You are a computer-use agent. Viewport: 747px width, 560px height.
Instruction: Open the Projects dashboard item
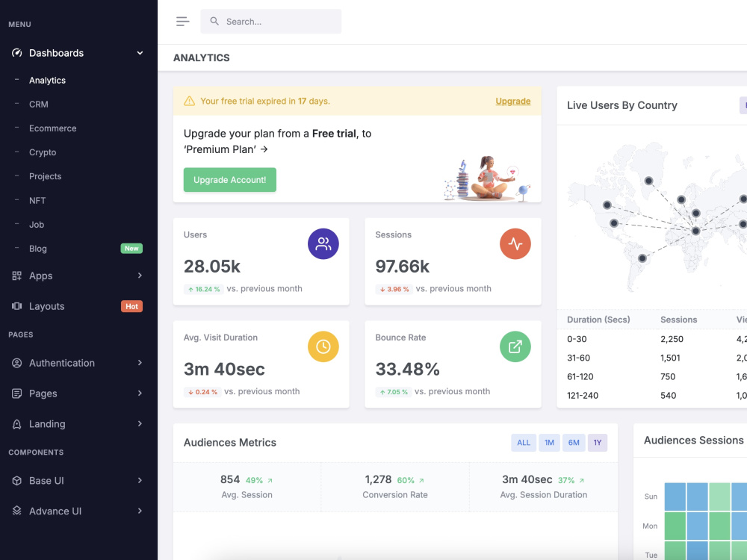coord(46,176)
